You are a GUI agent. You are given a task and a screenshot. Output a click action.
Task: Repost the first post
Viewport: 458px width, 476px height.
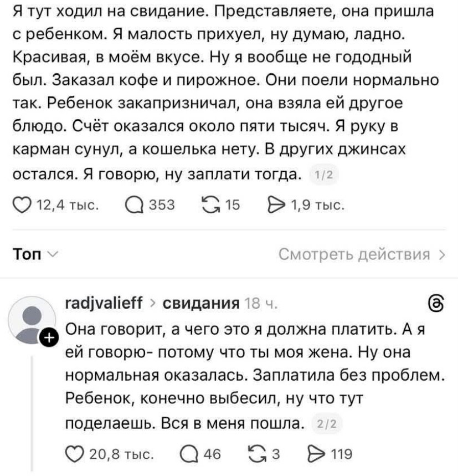pyautogui.click(x=211, y=206)
